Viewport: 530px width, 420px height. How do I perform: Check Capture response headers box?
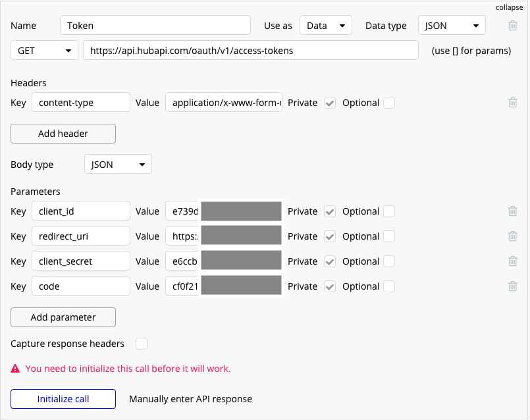(x=142, y=344)
